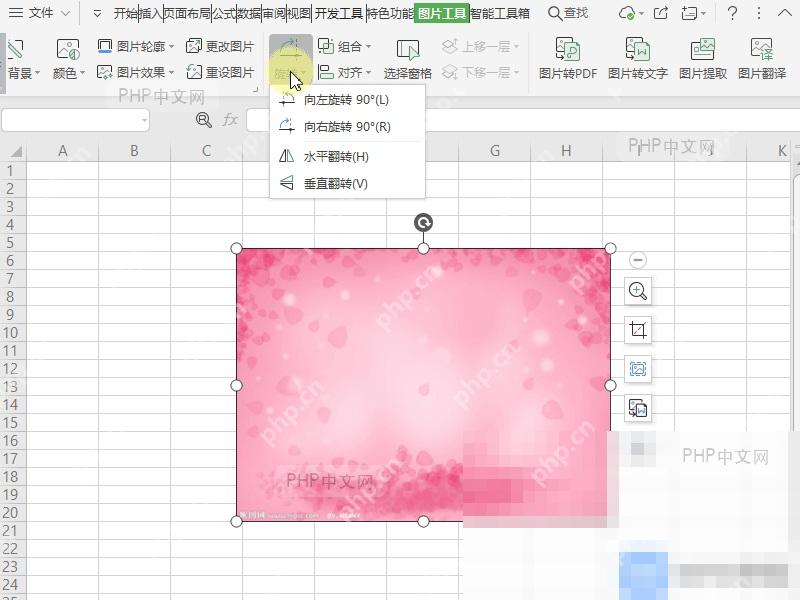
Task: Click the 旋转 rotate button
Action: [x=291, y=60]
